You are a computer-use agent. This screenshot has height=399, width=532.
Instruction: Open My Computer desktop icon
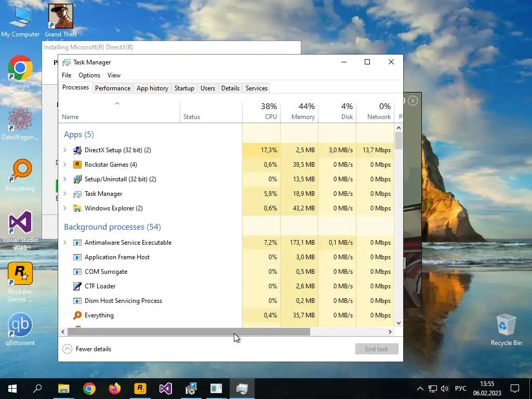[x=20, y=21]
